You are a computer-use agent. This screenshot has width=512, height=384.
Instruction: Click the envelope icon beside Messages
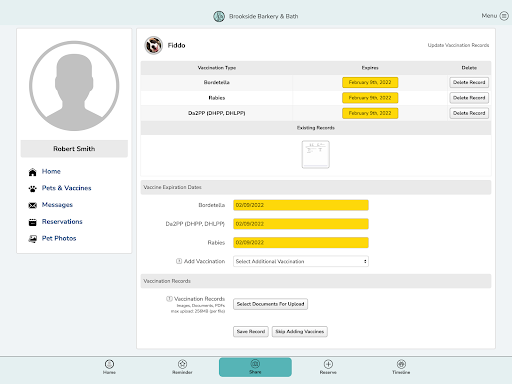tap(32, 205)
